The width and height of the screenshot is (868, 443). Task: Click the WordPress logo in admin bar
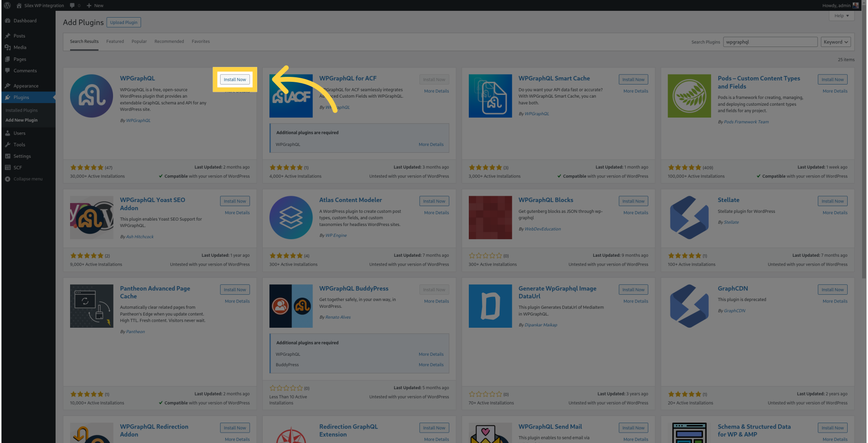7,5
